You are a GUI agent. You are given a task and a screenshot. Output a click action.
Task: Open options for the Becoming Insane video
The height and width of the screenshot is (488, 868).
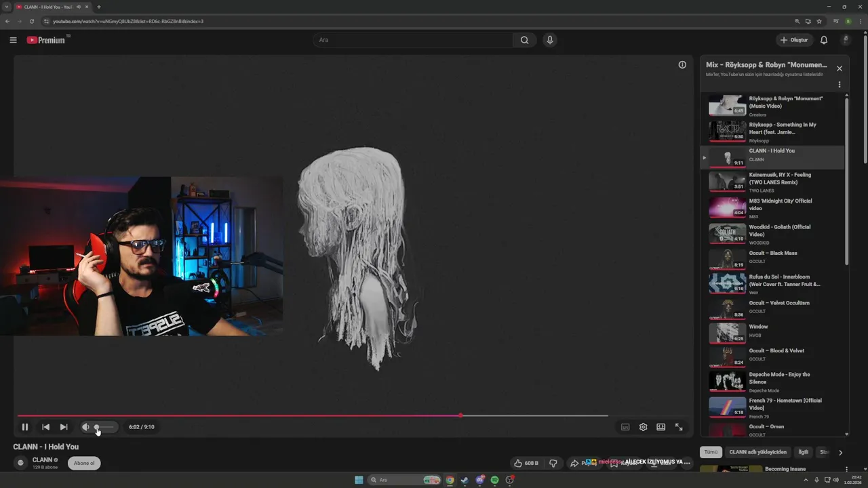tap(846, 469)
